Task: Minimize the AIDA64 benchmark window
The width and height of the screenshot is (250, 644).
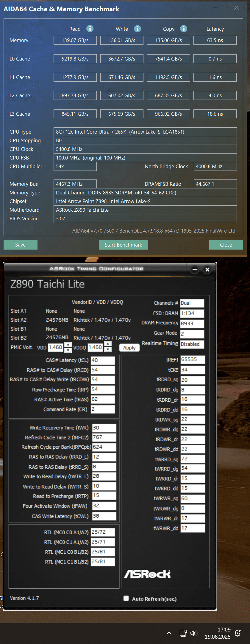Action: (215, 8)
